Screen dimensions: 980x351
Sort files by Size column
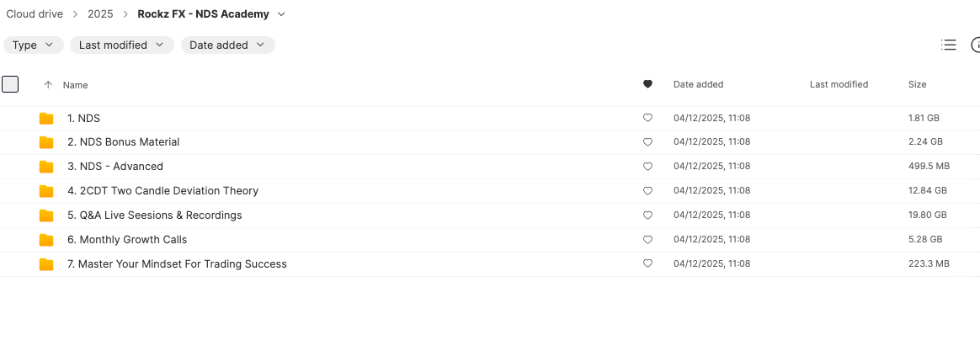917,84
